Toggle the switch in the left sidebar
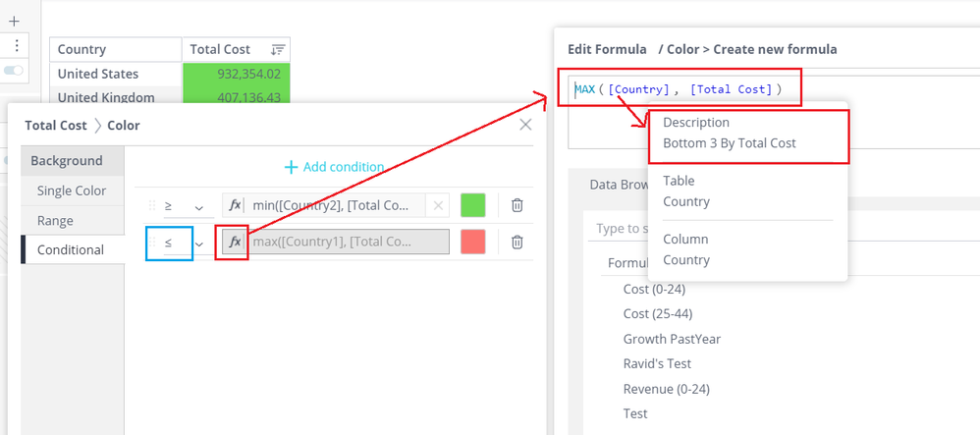The image size is (980, 435). pyautogui.click(x=14, y=71)
